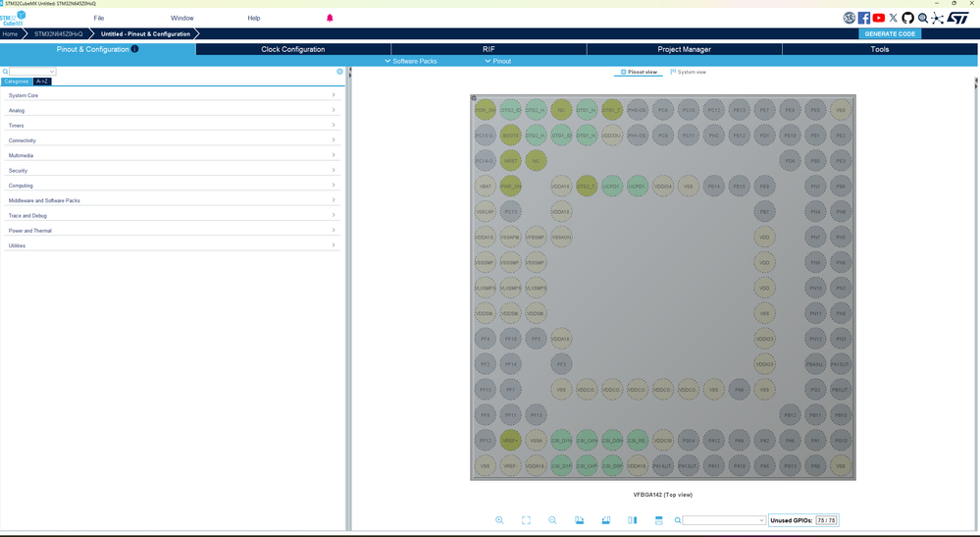The width and height of the screenshot is (980, 537).
Task: Expand Middleware and Software Packs category
Action: (172, 200)
